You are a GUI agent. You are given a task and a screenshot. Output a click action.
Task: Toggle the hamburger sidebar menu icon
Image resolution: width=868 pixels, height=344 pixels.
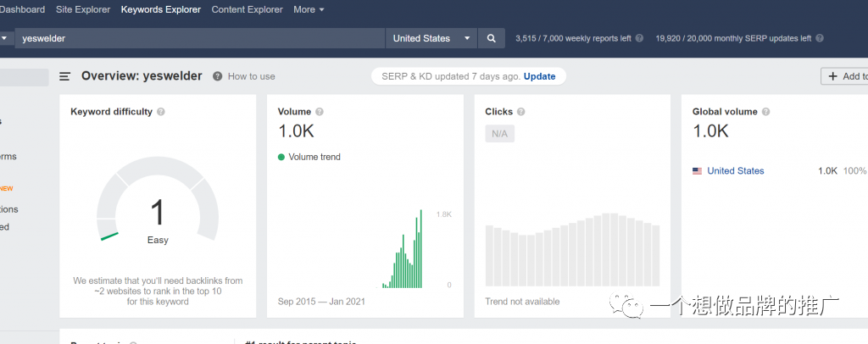click(x=65, y=76)
